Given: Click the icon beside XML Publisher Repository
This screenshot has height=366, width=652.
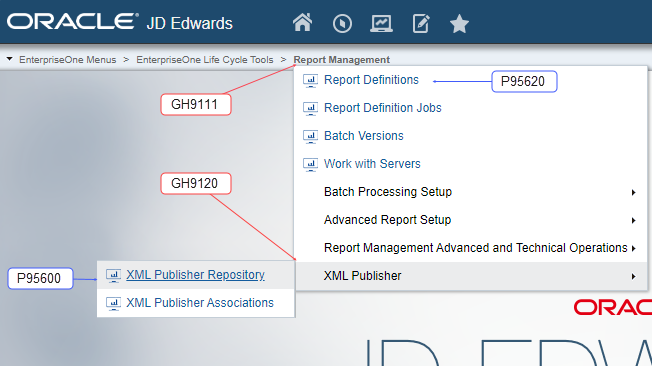Looking at the screenshot, I should tap(114, 275).
